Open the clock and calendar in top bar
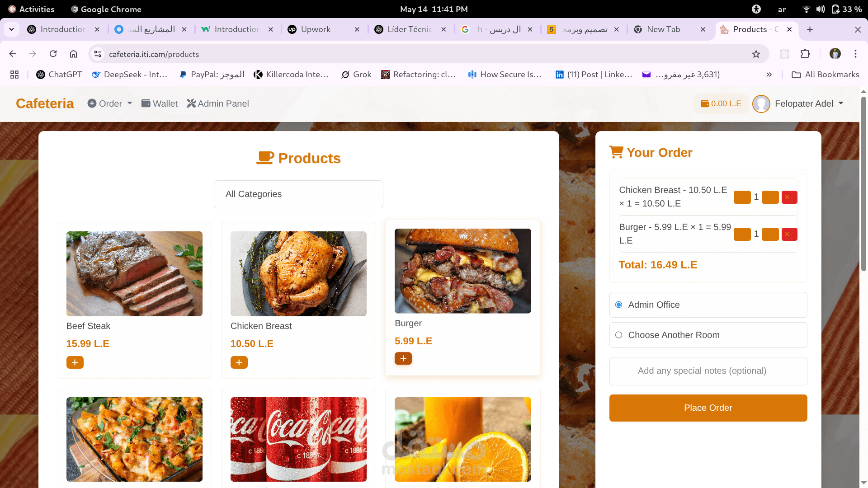868x488 pixels. [x=434, y=9]
